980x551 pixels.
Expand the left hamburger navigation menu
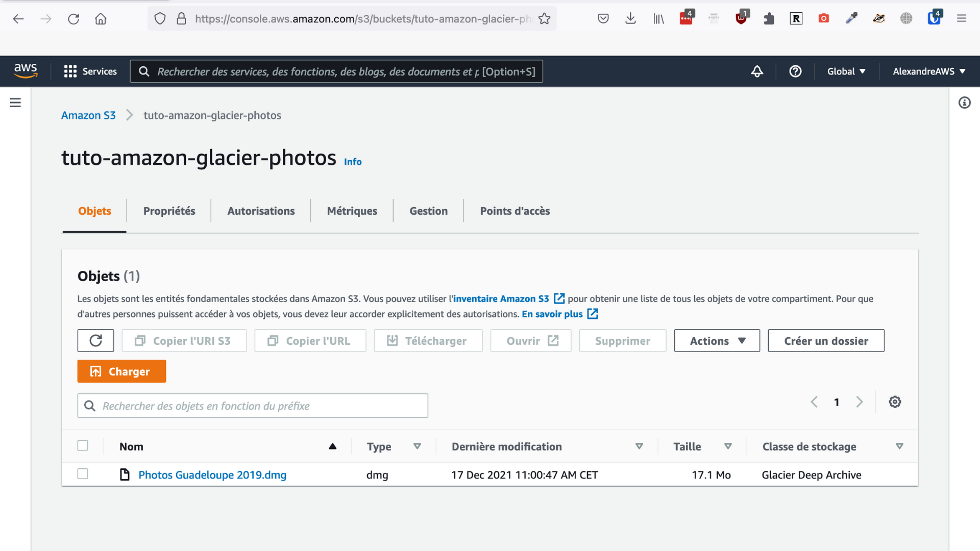coord(15,103)
